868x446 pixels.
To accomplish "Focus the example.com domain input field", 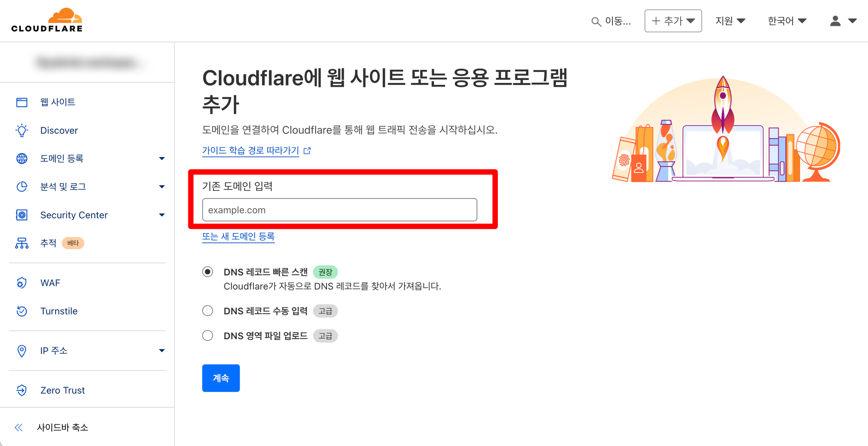I will pos(339,210).
